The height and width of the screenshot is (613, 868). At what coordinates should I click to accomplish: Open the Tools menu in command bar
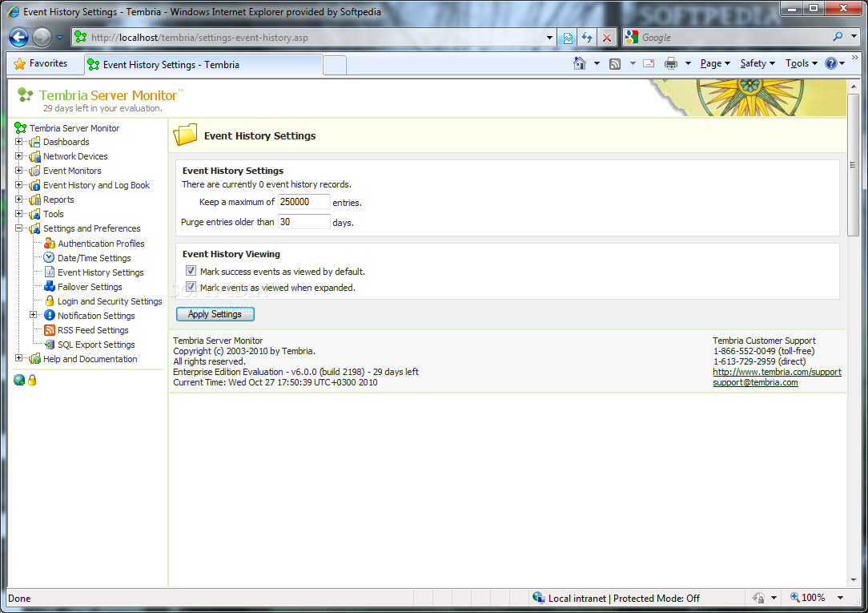click(x=801, y=63)
